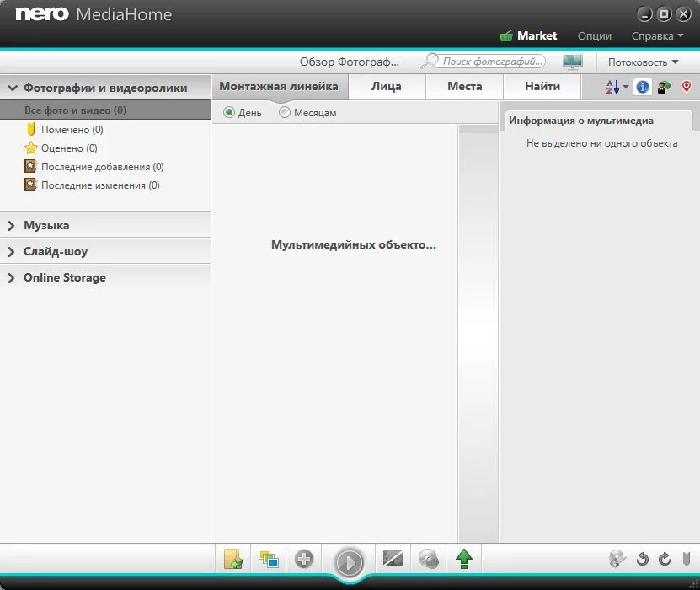
Task: Click the yellow marker icon beside Помечено
Action: click(31, 130)
